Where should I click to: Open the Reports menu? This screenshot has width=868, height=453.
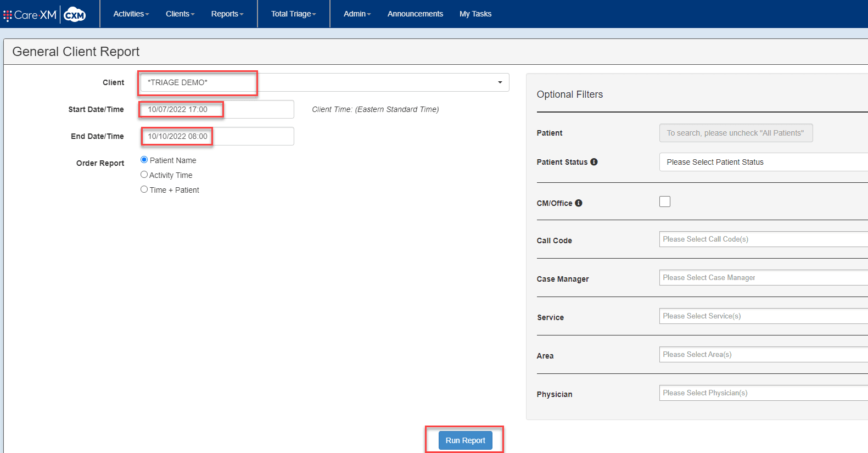click(227, 14)
